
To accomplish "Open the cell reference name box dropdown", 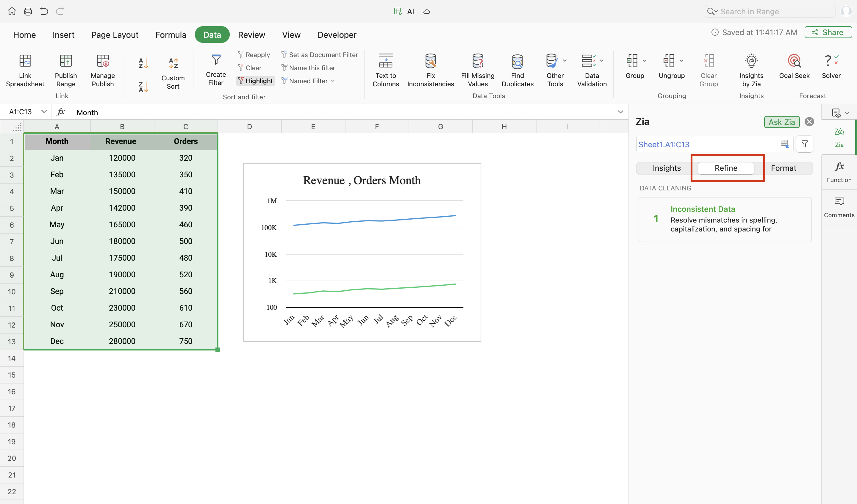I will click(44, 112).
